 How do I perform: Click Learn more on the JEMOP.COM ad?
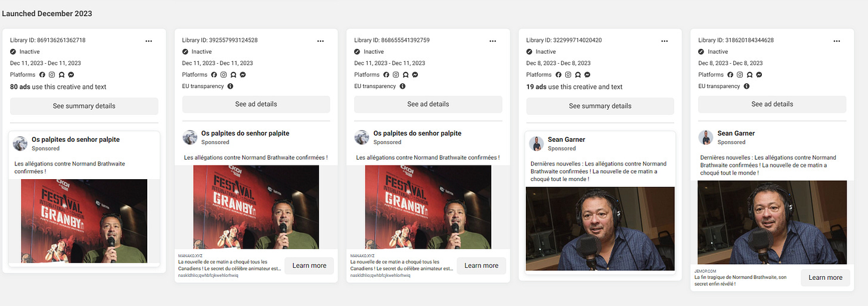[826, 277]
